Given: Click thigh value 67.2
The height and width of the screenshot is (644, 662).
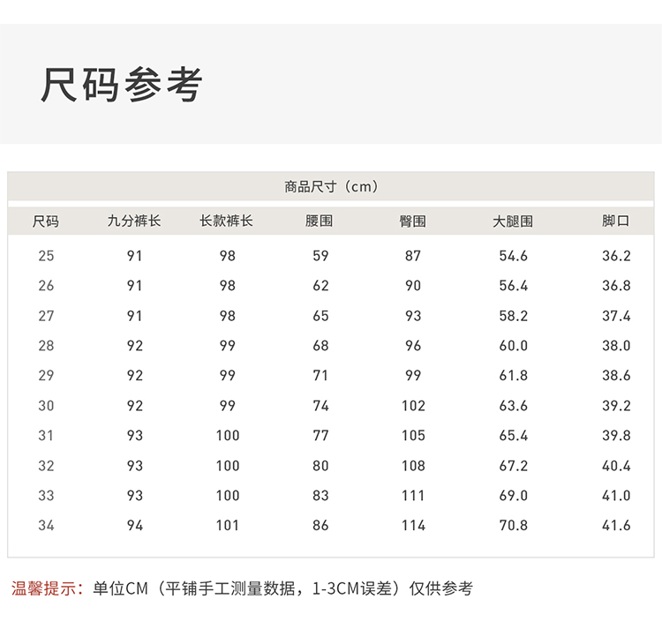Looking at the screenshot, I should click(x=514, y=466).
